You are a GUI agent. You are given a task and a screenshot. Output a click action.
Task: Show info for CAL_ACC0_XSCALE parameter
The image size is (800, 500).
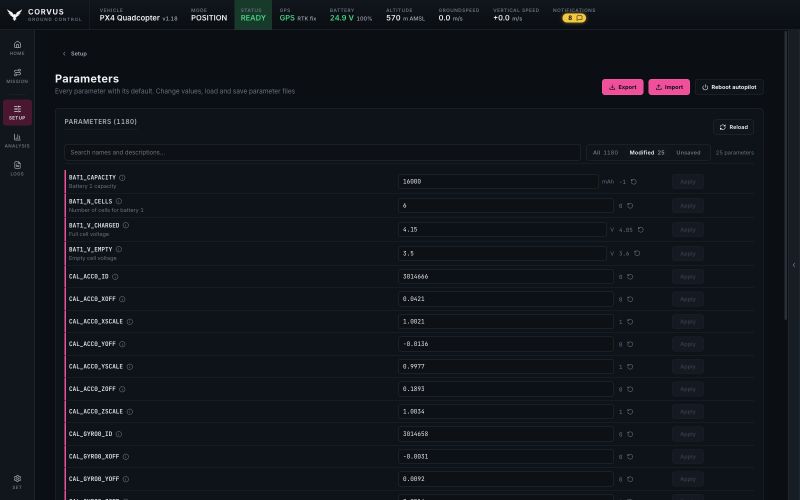130,322
